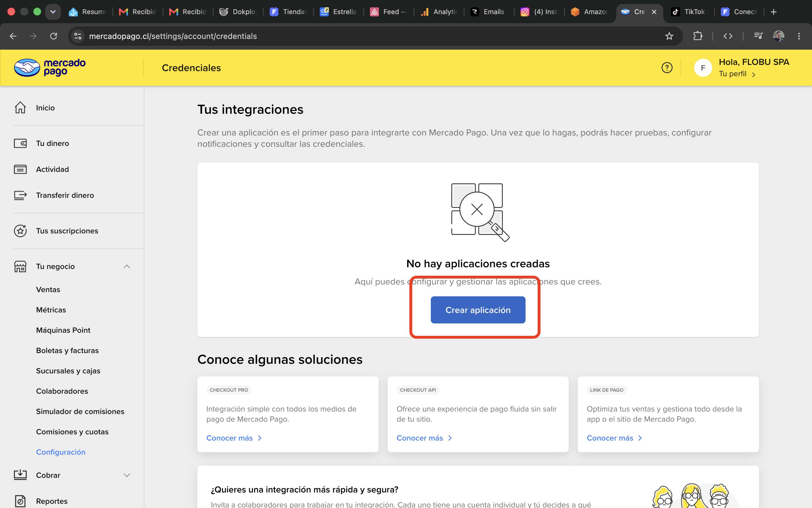
Task: Open Métricas in the sidebar
Action: click(51, 310)
